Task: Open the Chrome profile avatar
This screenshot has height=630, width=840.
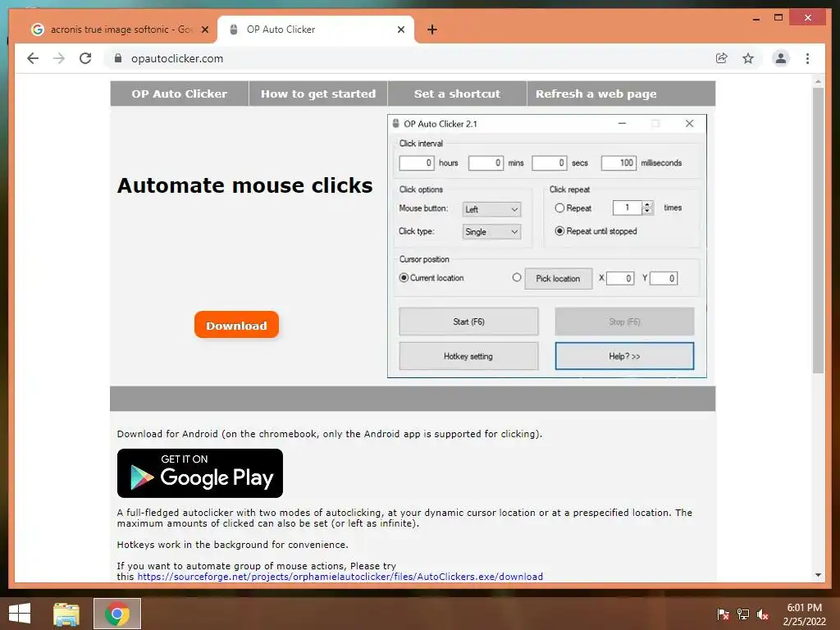Action: point(781,58)
